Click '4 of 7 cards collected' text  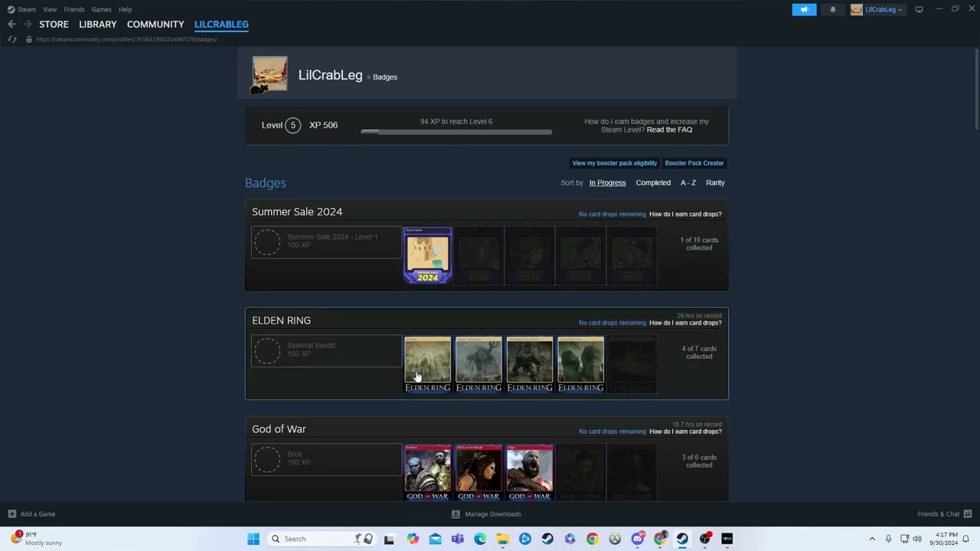(699, 353)
